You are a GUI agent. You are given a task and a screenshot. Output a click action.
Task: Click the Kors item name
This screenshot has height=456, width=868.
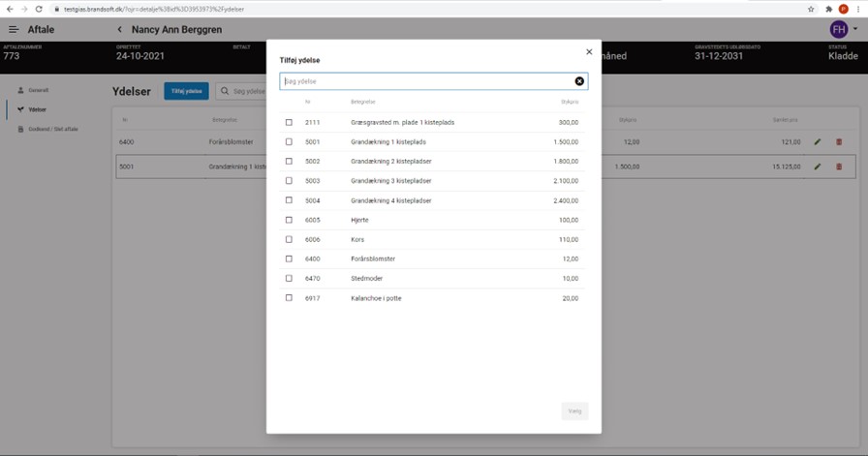tap(357, 240)
